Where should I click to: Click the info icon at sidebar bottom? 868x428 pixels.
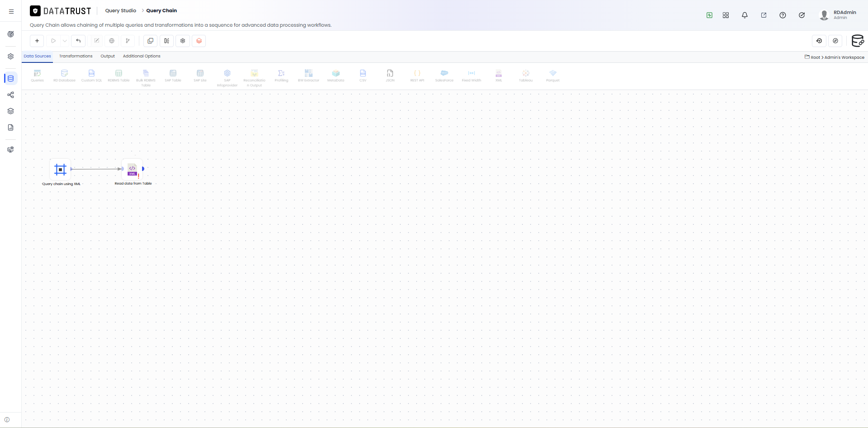click(7, 419)
